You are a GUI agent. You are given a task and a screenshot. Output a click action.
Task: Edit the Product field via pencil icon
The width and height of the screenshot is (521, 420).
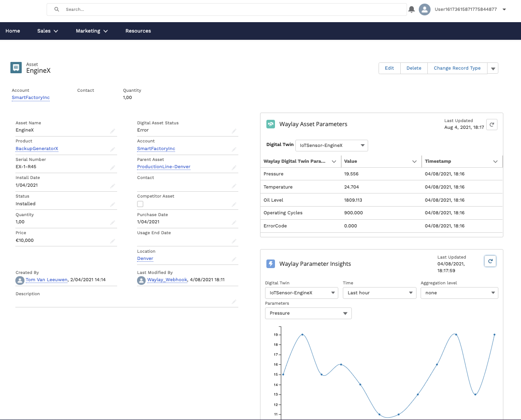pyautogui.click(x=113, y=150)
